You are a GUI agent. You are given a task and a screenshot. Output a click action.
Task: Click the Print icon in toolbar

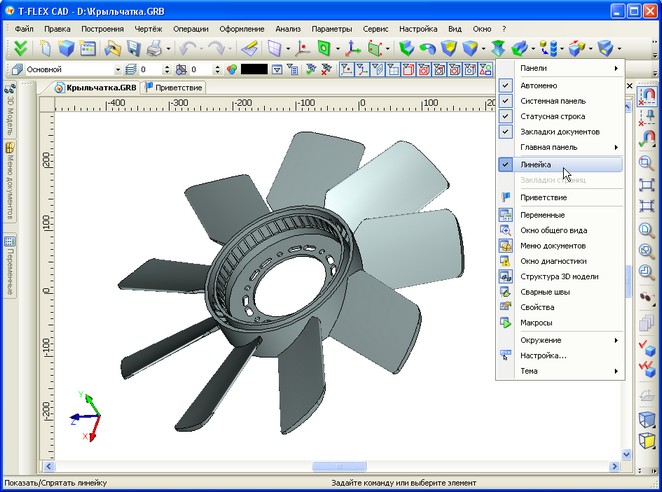pyautogui.click(x=154, y=49)
